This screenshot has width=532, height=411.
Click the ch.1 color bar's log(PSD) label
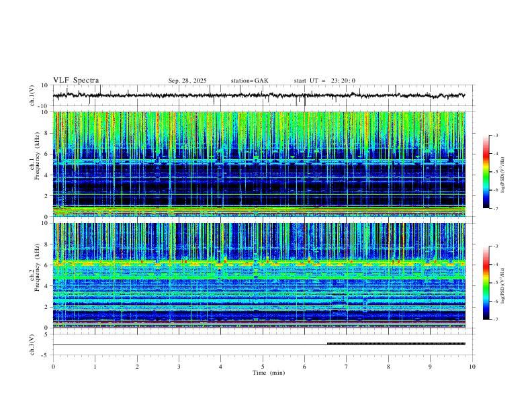pyautogui.click(x=502, y=175)
